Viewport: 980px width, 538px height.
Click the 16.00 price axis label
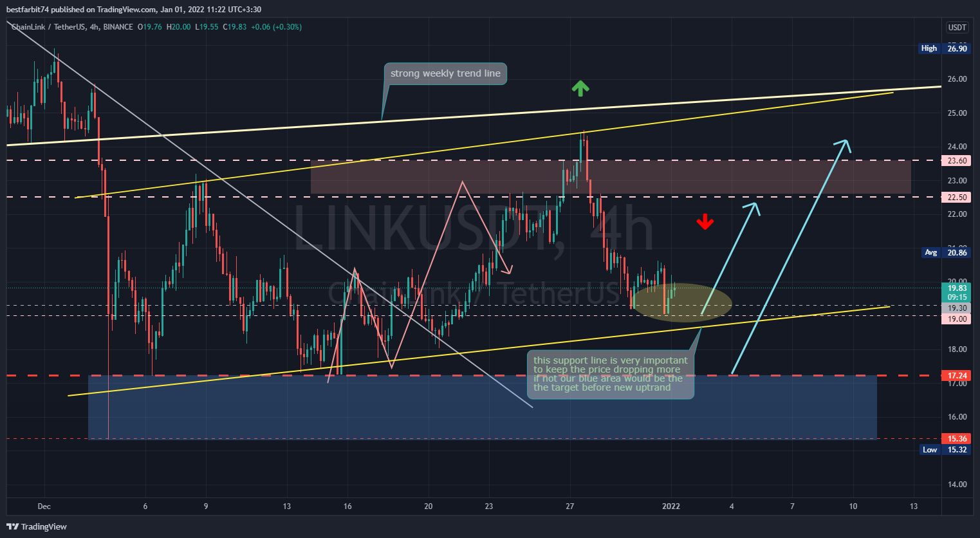pyautogui.click(x=957, y=417)
